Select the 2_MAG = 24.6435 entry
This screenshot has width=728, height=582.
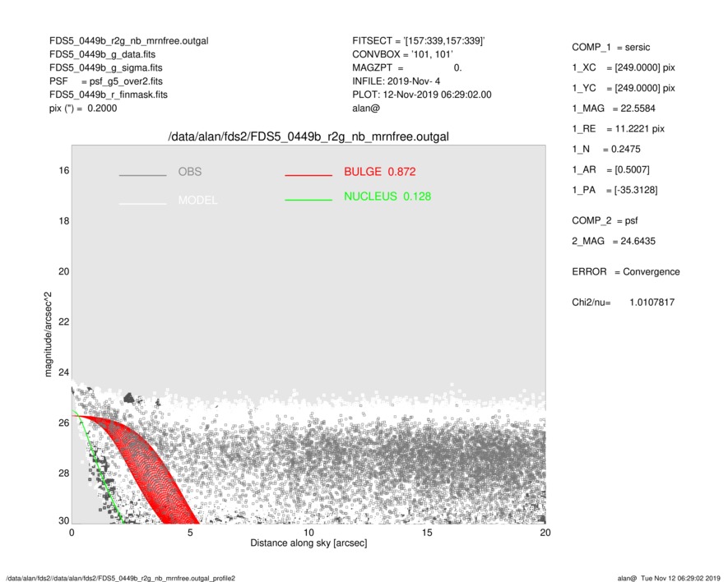point(614,242)
